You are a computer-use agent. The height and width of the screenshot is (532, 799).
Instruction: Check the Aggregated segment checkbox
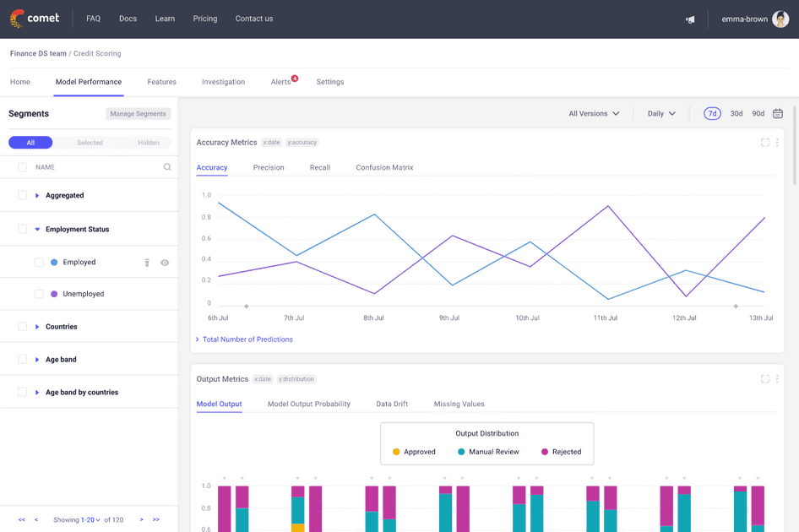click(x=23, y=195)
